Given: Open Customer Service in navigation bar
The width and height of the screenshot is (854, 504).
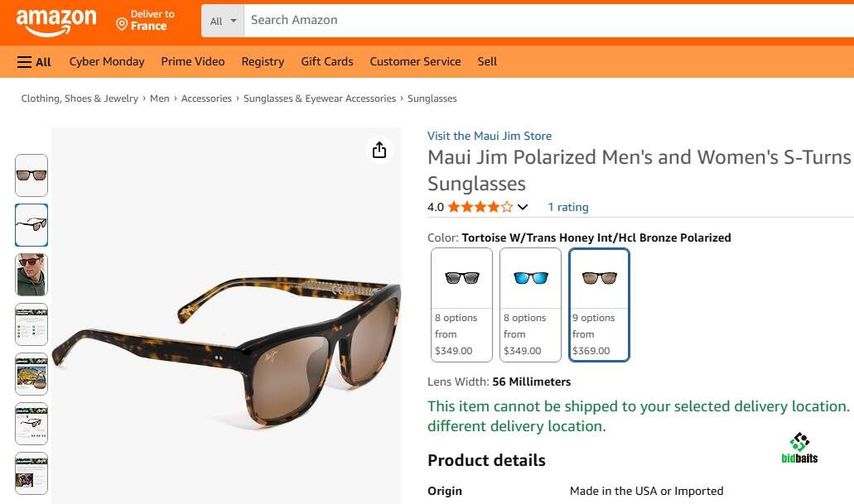Looking at the screenshot, I should pos(415,62).
